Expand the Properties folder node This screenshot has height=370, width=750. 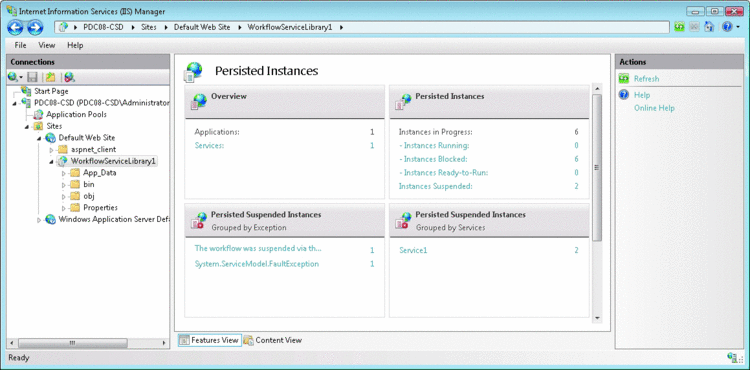(64, 208)
